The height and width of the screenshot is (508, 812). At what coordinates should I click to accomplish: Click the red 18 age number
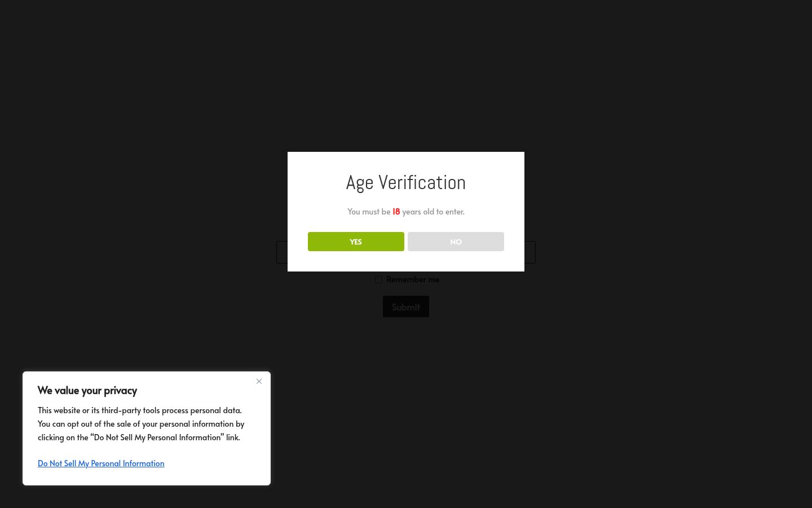(x=396, y=212)
